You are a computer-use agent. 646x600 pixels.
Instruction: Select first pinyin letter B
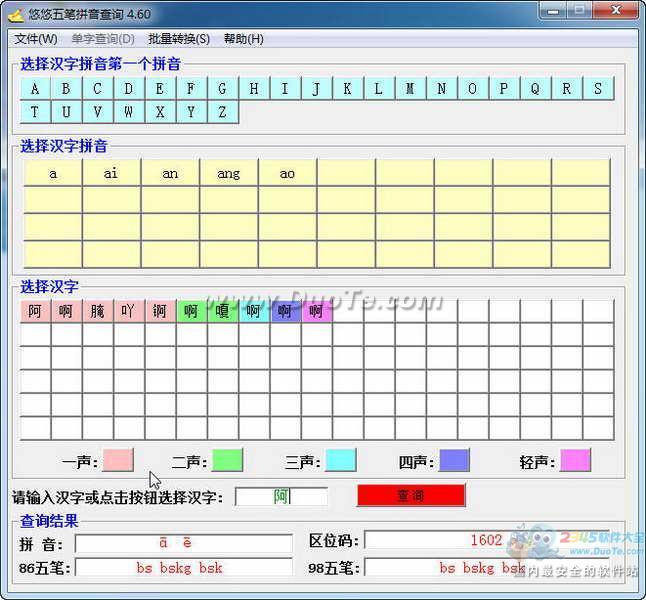[66, 88]
